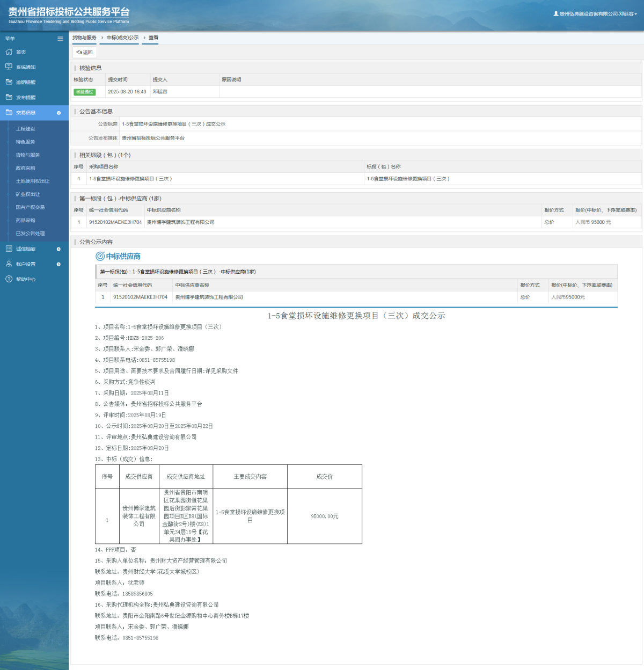Click the 帐户设置 person icon
The height and width of the screenshot is (670, 644).
[9, 264]
